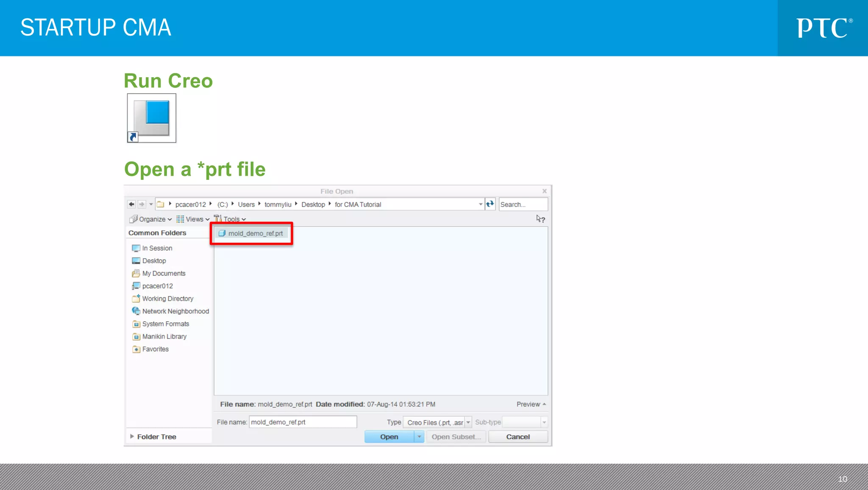
Task: Click the Open Subset button
Action: [456, 437]
